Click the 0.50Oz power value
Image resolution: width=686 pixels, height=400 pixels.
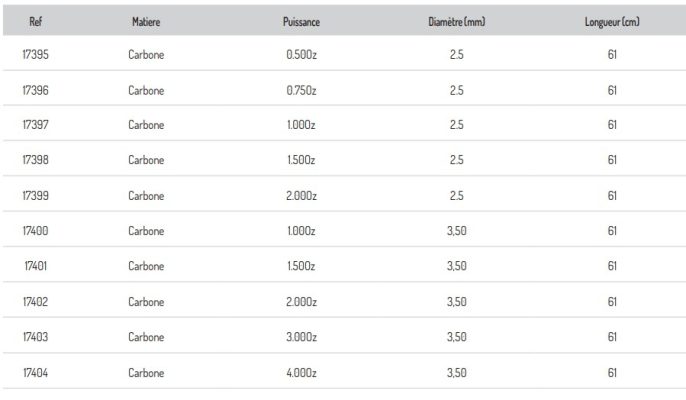pos(301,54)
